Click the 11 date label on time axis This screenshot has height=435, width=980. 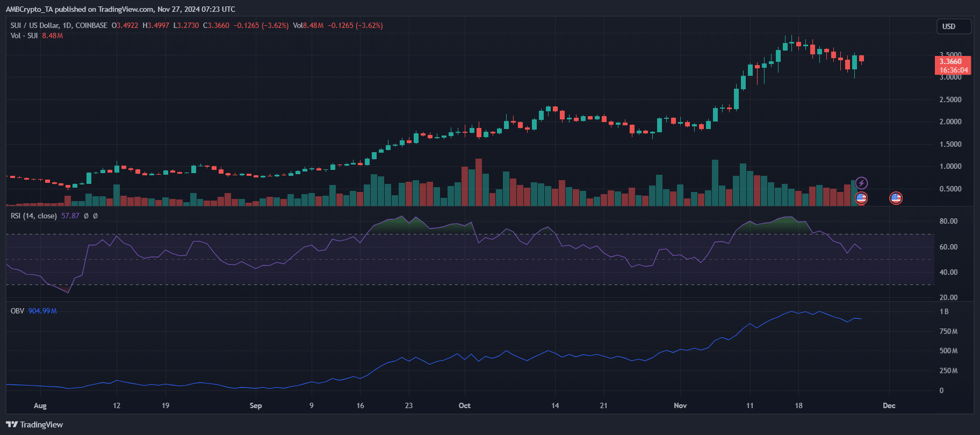[x=750, y=405]
